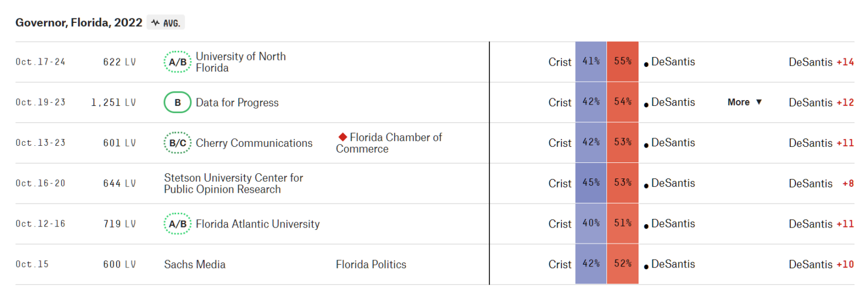Click the Florida Politics sponsor link
The height and width of the screenshot is (303, 868).
click(x=371, y=264)
